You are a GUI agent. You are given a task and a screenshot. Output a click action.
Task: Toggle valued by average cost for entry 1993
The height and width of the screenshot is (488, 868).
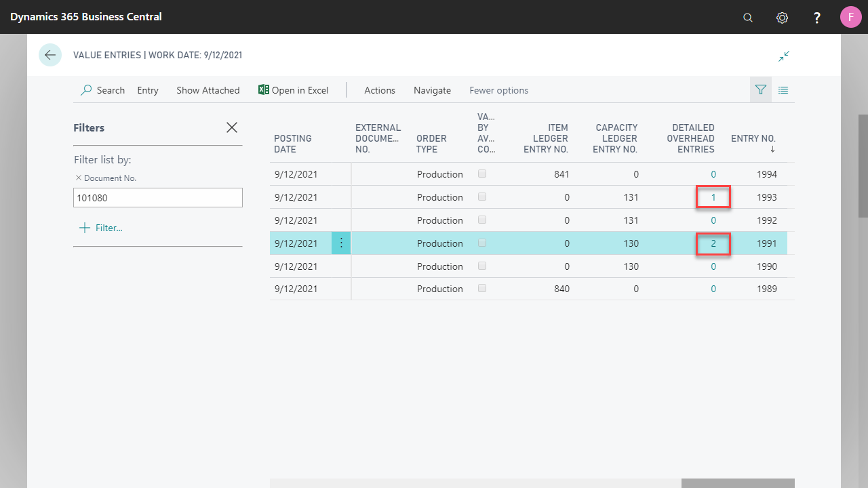tap(482, 197)
